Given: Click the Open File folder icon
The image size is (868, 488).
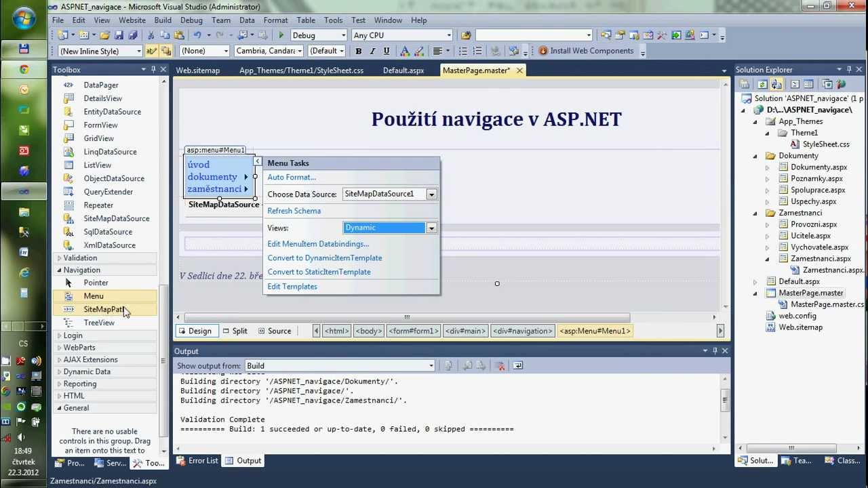Looking at the screenshot, I should coord(104,35).
